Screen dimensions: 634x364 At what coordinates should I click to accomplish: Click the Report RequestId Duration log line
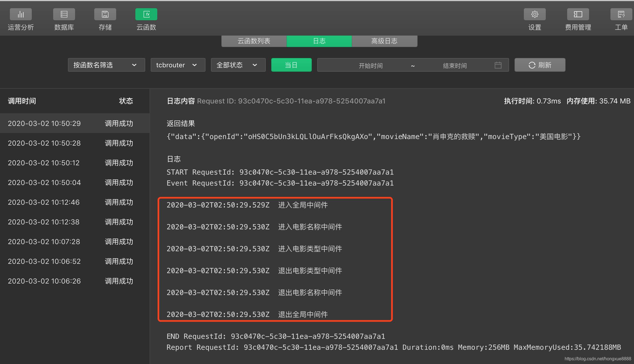point(394,347)
